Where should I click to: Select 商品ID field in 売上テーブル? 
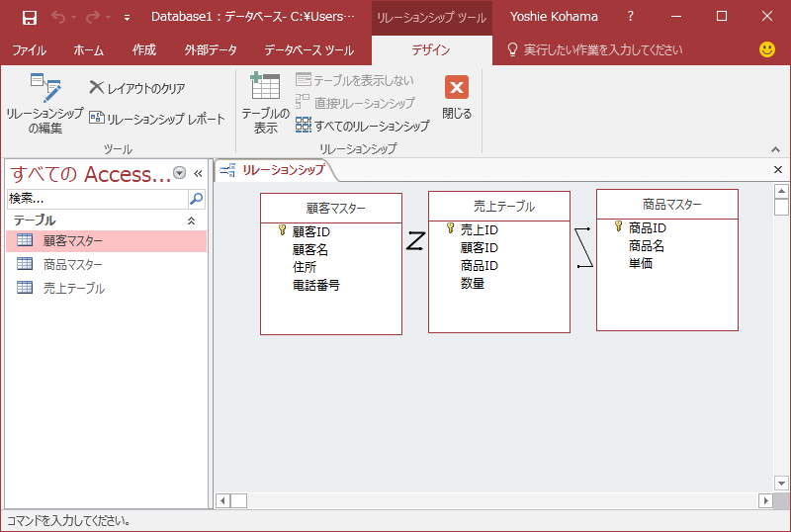tap(480, 265)
